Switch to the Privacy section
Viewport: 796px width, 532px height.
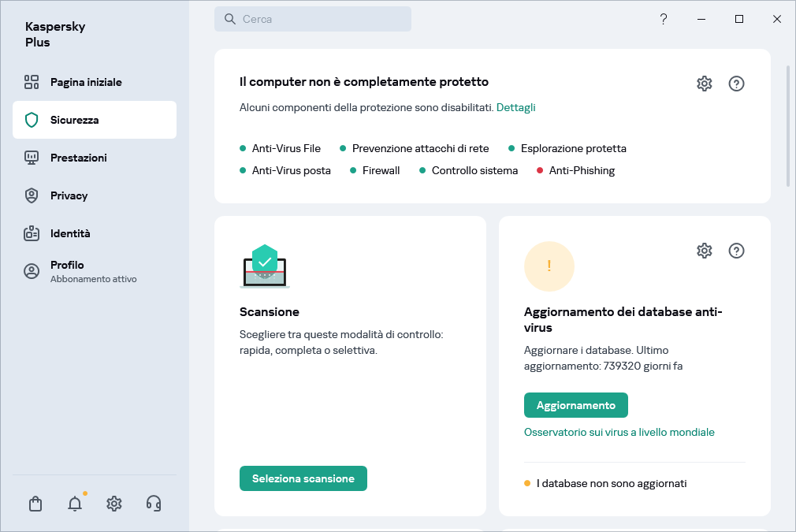pos(69,195)
